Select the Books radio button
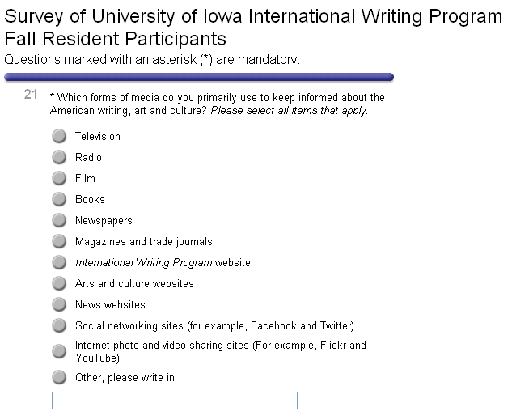 pyautogui.click(x=59, y=199)
